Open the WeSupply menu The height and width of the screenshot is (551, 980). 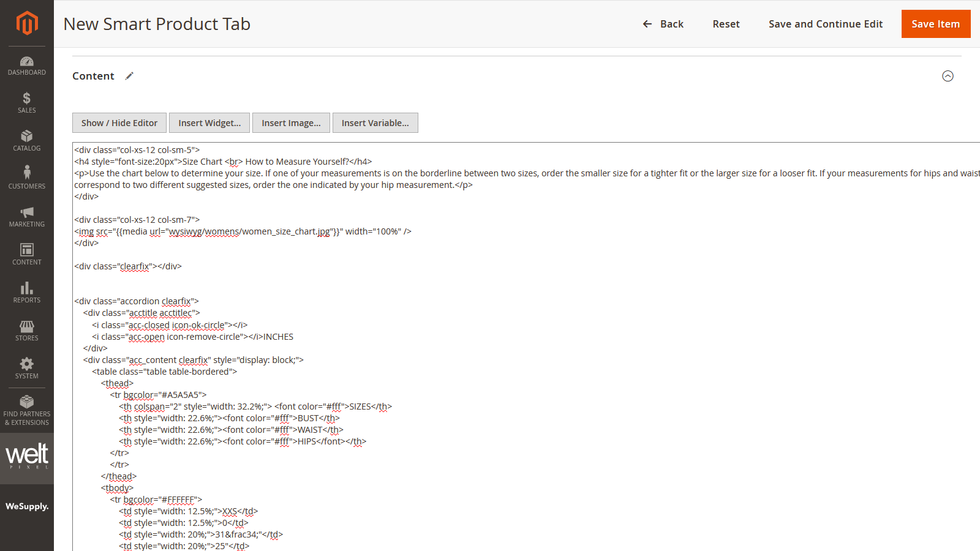(27, 506)
